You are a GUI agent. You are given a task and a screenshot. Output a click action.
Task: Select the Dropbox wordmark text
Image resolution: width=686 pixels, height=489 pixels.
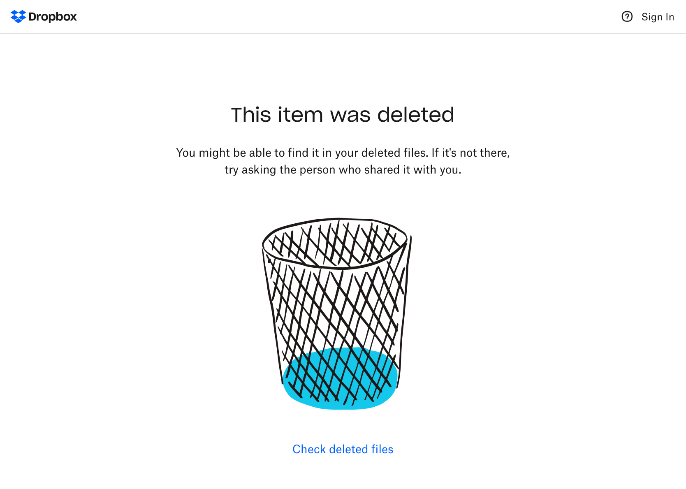pos(52,17)
